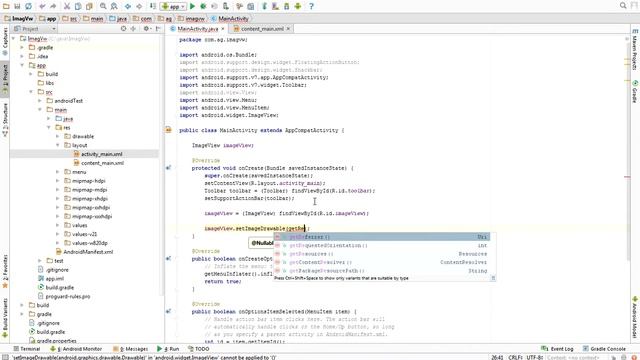
Task: Collapse the app module folder
Action: pyautogui.click(x=22, y=65)
